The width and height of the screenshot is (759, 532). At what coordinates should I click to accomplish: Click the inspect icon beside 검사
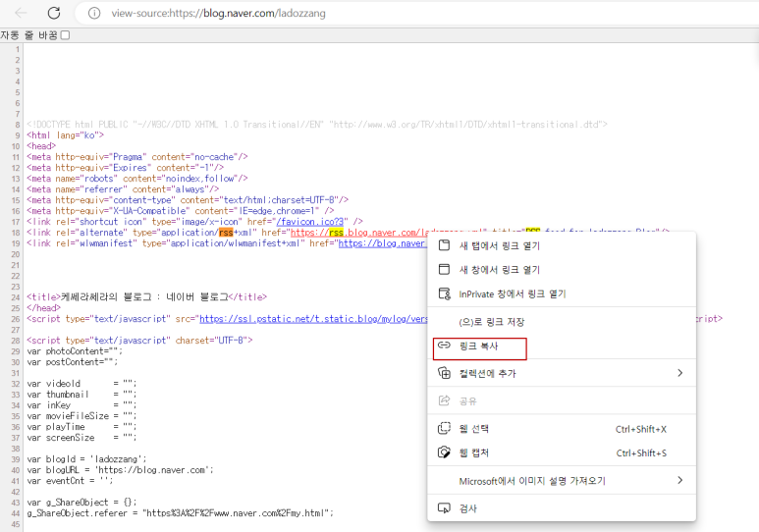tap(444, 507)
